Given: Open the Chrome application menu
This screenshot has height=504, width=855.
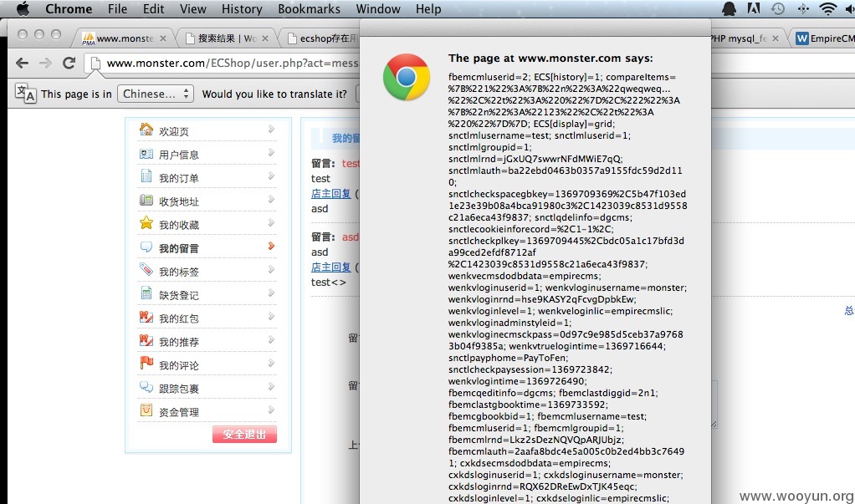Looking at the screenshot, I should click(69, 9).
